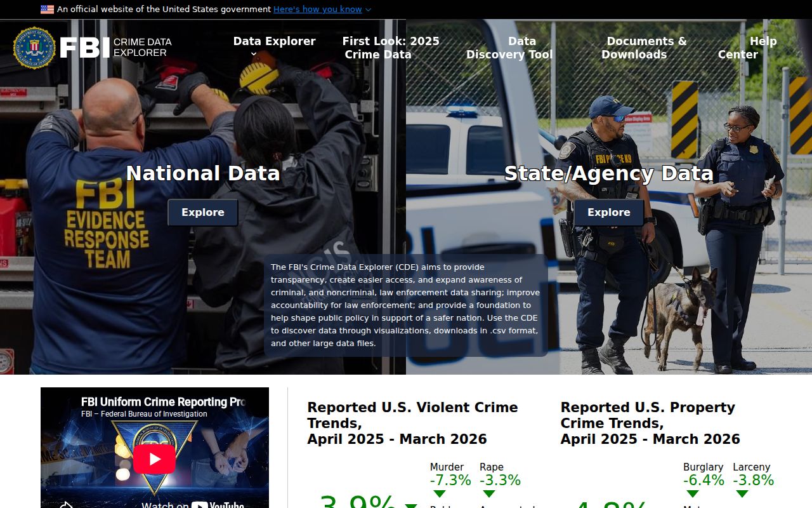The width and height of the screenshot is (812, 508).
Task: Click "An official website" banner text
Action: (164, 10)
